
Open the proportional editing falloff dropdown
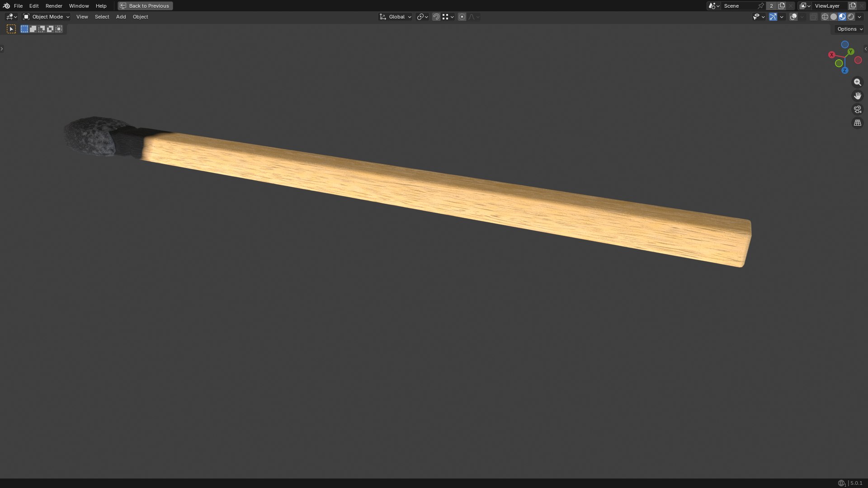pos(474,17)
